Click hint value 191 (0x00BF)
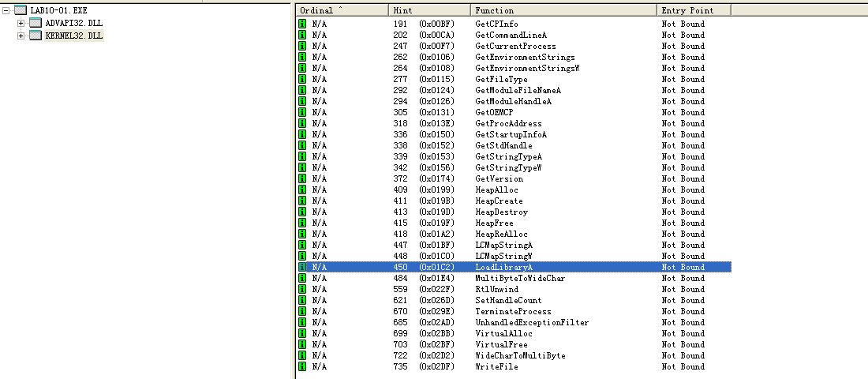Viewport: 868px width, 379px height. coord(424,24)
